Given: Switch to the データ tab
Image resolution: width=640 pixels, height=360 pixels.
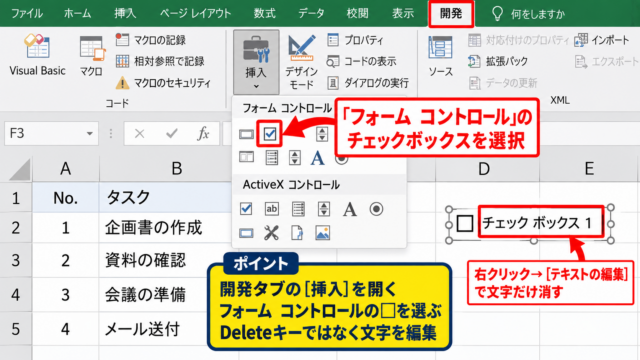Looking at the screenshot, I should 311,13.
